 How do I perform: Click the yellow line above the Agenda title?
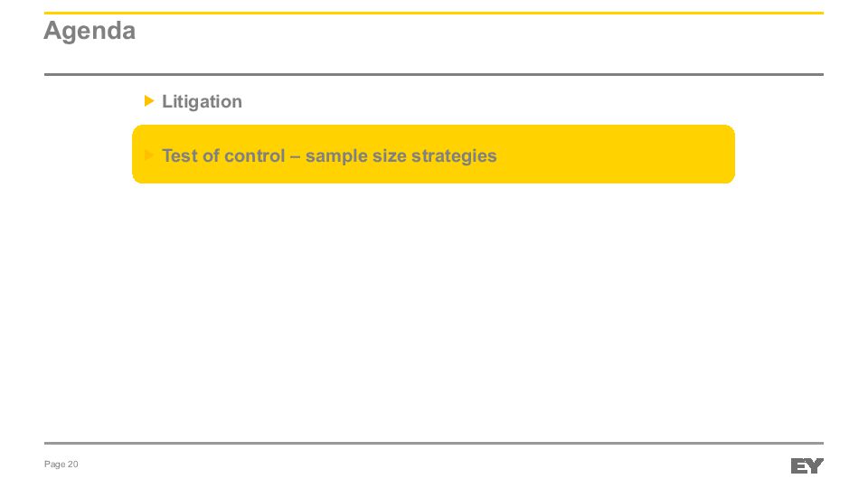pyautogui.click(x=434, y=13)
